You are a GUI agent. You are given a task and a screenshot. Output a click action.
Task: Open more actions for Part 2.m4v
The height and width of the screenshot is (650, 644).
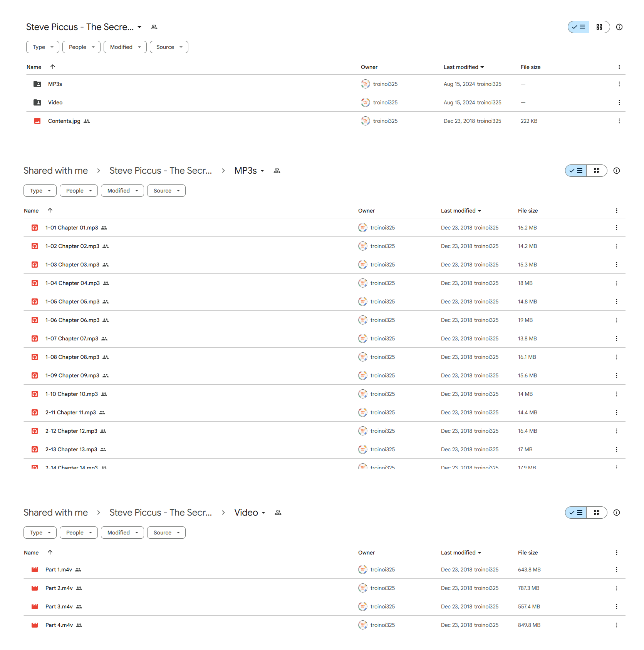pyautogui.click(x=617, y=588)
